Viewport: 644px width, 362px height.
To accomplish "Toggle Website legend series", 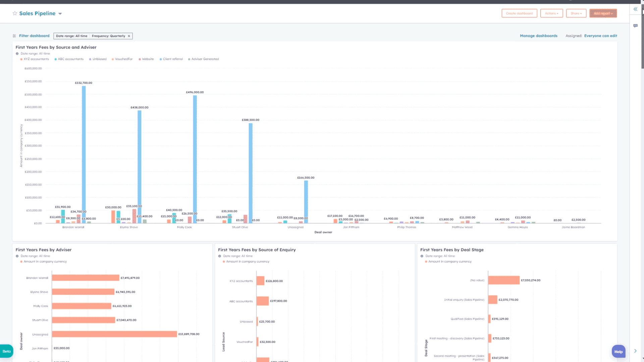I will pos(146,59).
